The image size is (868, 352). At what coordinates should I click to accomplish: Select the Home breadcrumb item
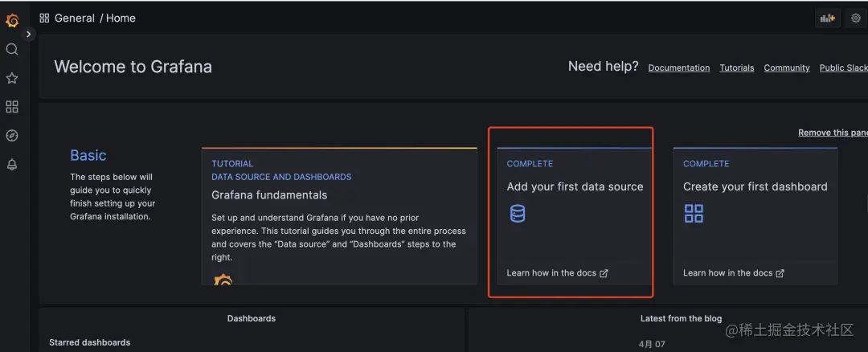point(121,18)
